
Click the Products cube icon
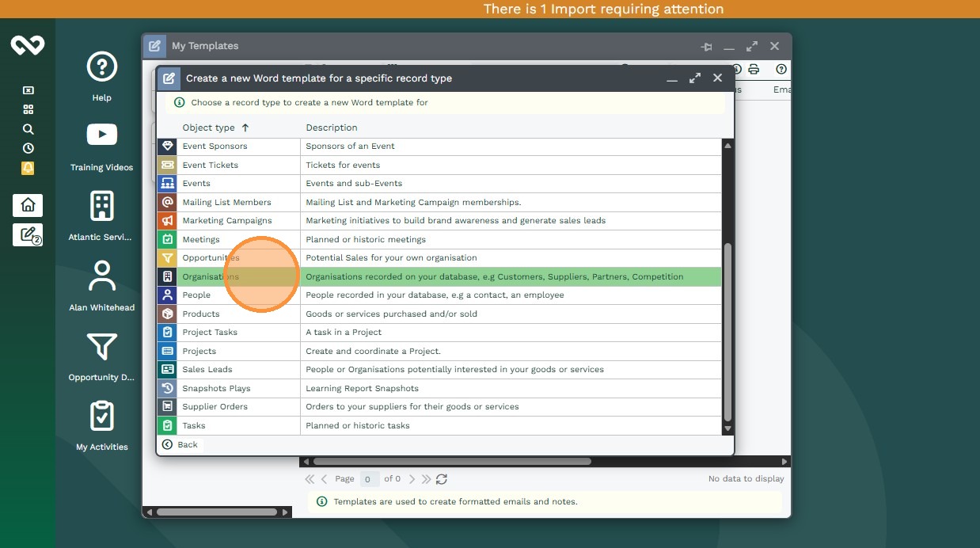pos(167,314)
